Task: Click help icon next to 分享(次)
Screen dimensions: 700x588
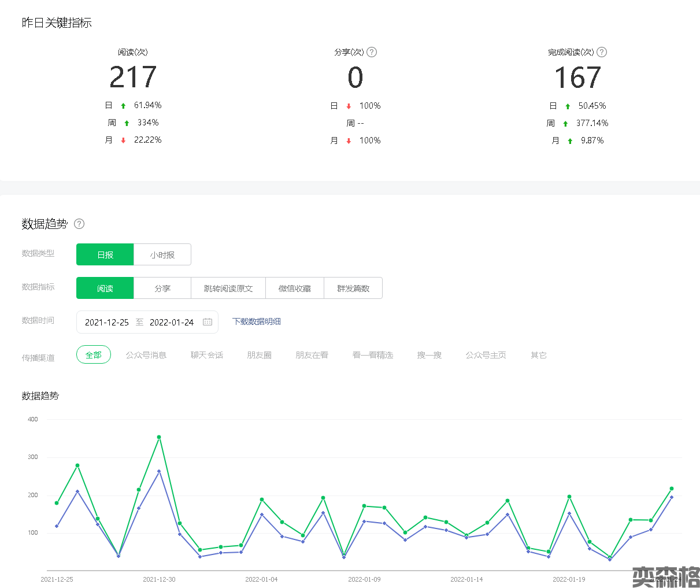Action: point(372,52)
